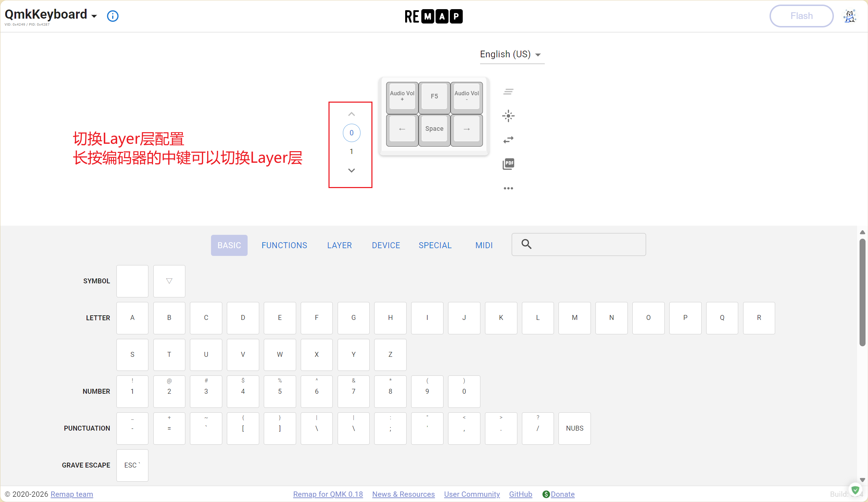The height and width of the screenshot is (502, 868).
Task: Switch to layer 1
Action: tap(351, 152)
